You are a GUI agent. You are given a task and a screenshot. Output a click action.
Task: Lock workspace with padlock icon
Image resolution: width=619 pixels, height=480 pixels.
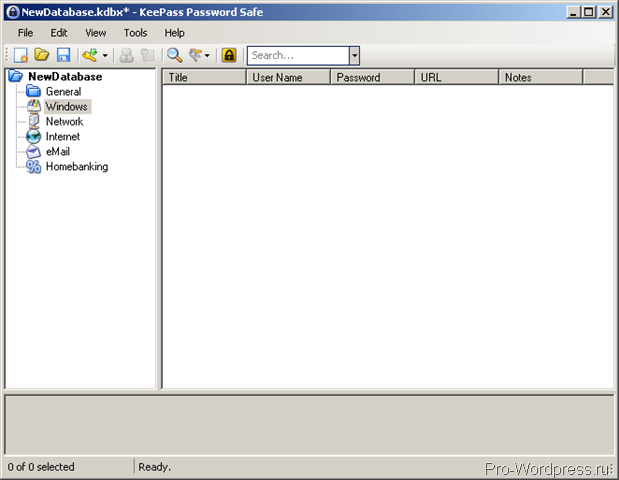229,55
